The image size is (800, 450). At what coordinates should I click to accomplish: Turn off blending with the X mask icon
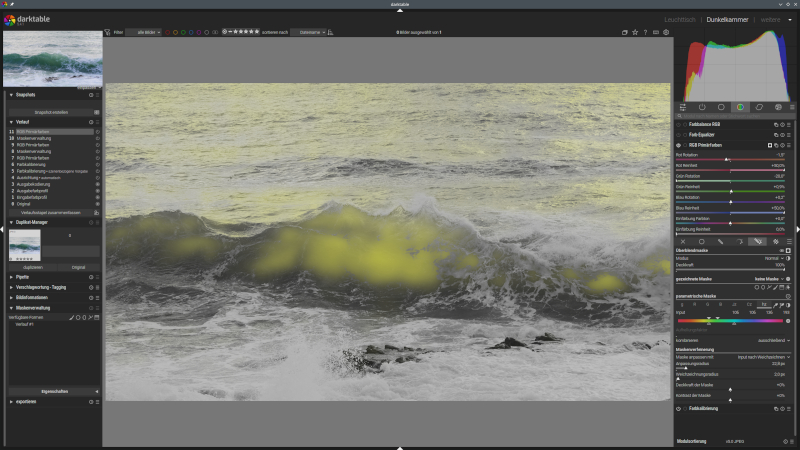coord(683,241)
